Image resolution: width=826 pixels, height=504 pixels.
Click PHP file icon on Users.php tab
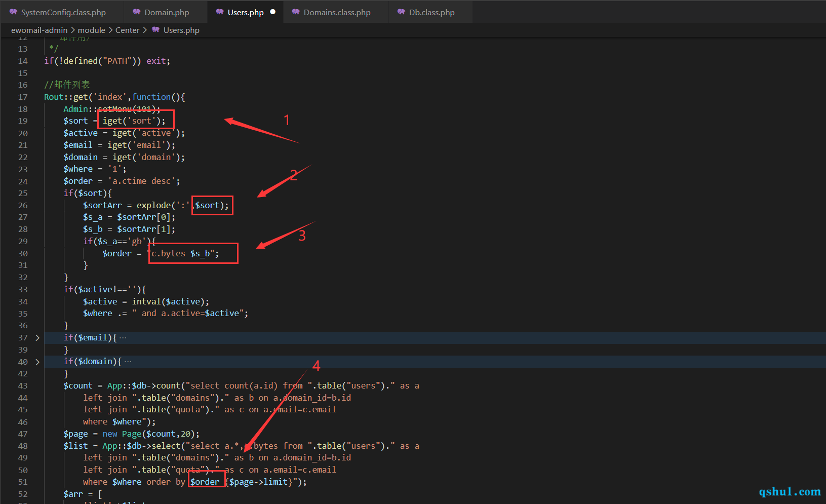(x=219, y=12)
